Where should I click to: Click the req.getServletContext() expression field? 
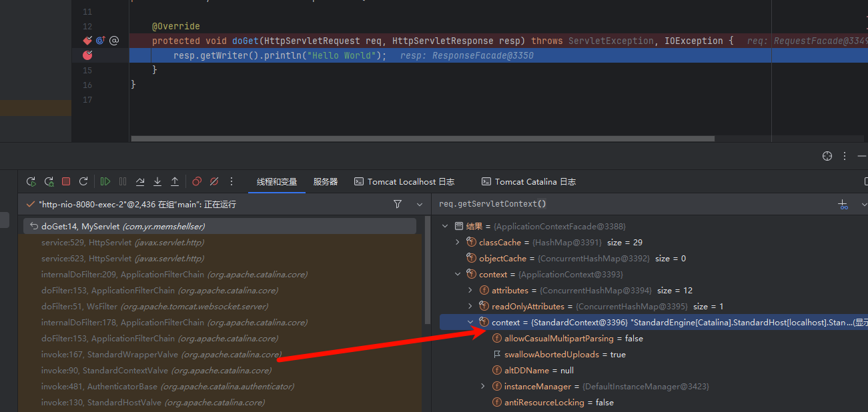coord(627,204)
